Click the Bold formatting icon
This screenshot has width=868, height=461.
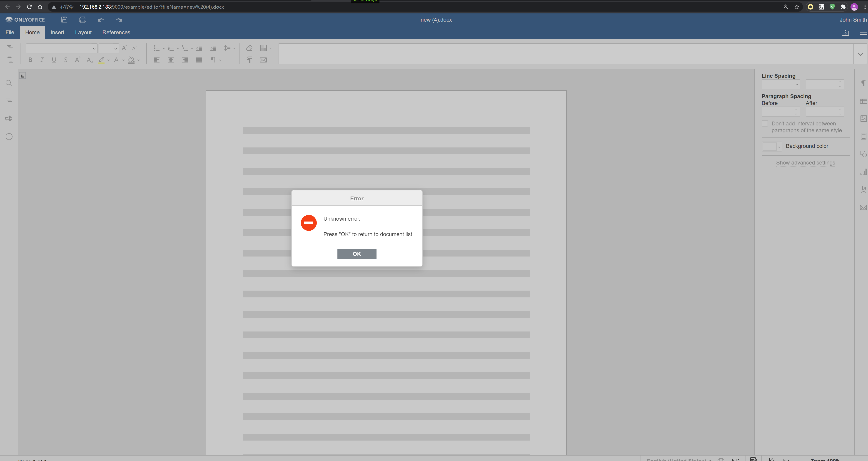pyautogui.click(x=30, y=60)
